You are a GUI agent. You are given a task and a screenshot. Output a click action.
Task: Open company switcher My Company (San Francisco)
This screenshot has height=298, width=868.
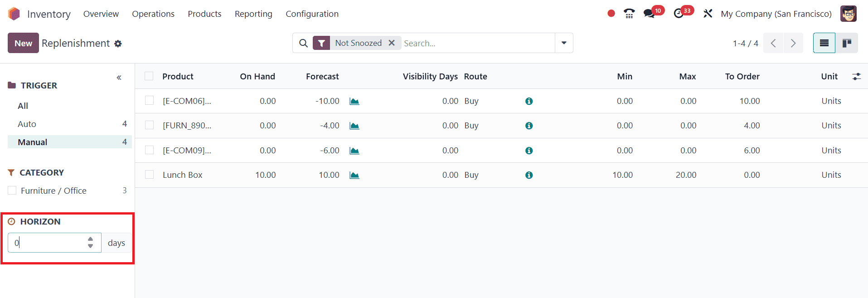(x=776, y=14)
